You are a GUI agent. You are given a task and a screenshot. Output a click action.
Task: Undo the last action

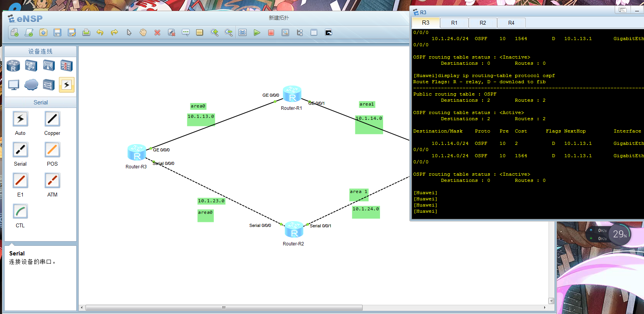[100, 32]
